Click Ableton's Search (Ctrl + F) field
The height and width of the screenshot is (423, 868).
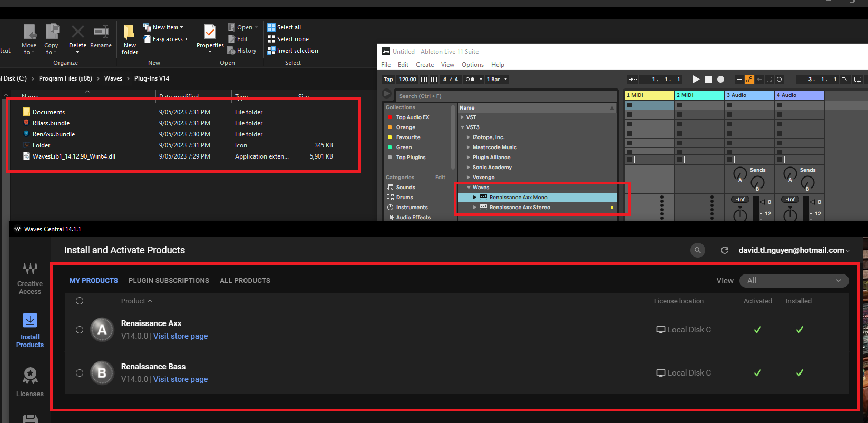(505, 96)
